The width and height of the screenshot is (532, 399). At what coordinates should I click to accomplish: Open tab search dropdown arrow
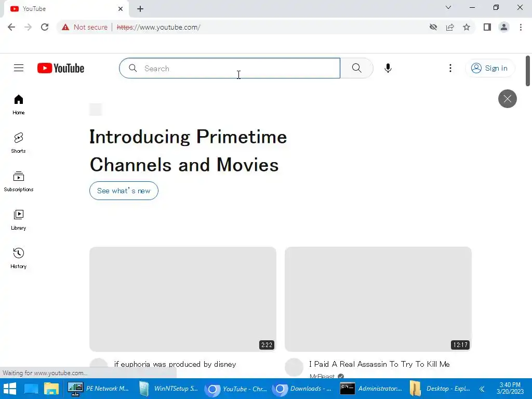(448, 7)
